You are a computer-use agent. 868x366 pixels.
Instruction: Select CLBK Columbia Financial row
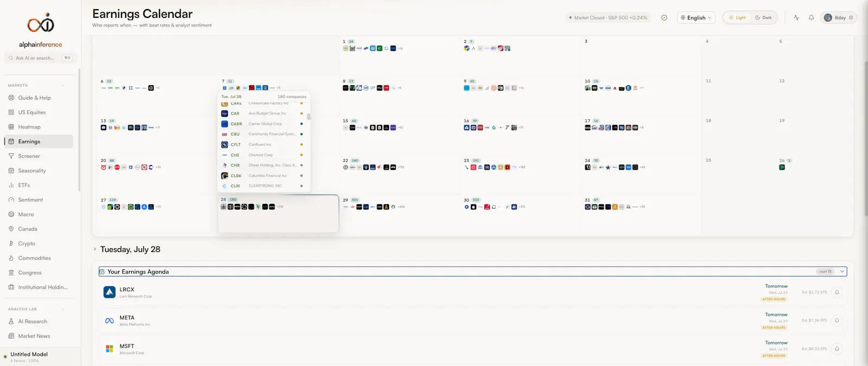click(263, 176)
